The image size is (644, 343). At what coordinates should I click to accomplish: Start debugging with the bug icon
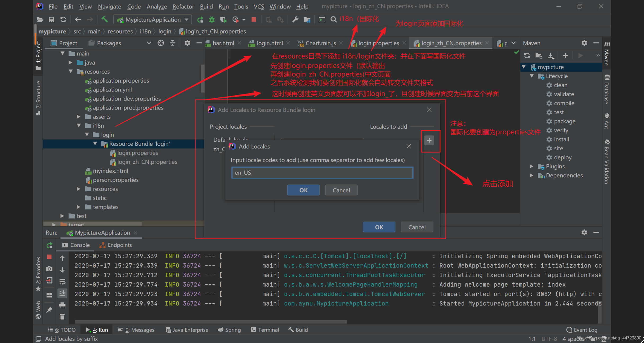(x=212, y=19)
